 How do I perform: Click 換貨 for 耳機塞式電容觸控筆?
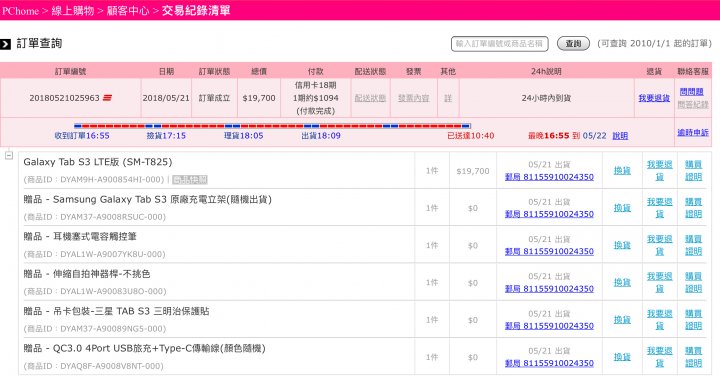(x=622, y=245)
